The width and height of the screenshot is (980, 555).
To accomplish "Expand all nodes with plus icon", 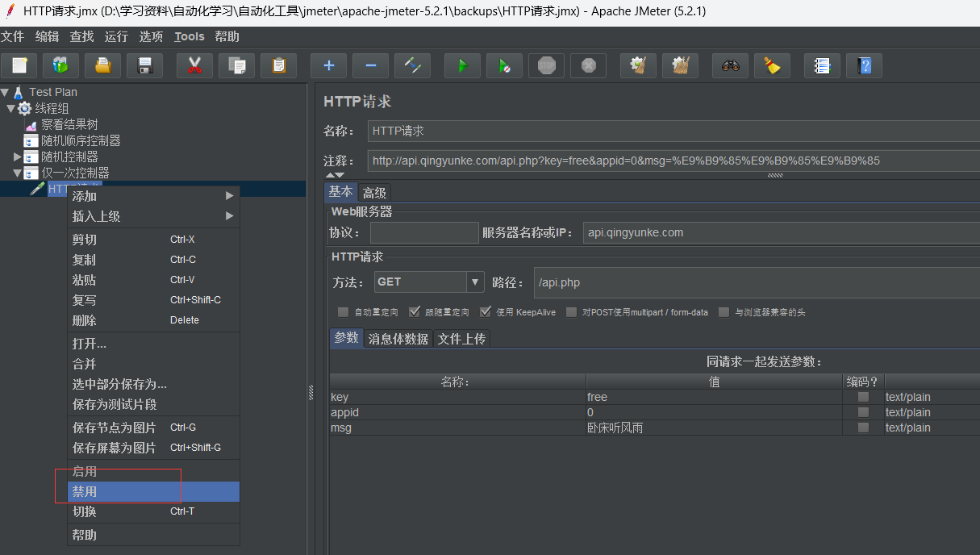I will pos(328,65).
